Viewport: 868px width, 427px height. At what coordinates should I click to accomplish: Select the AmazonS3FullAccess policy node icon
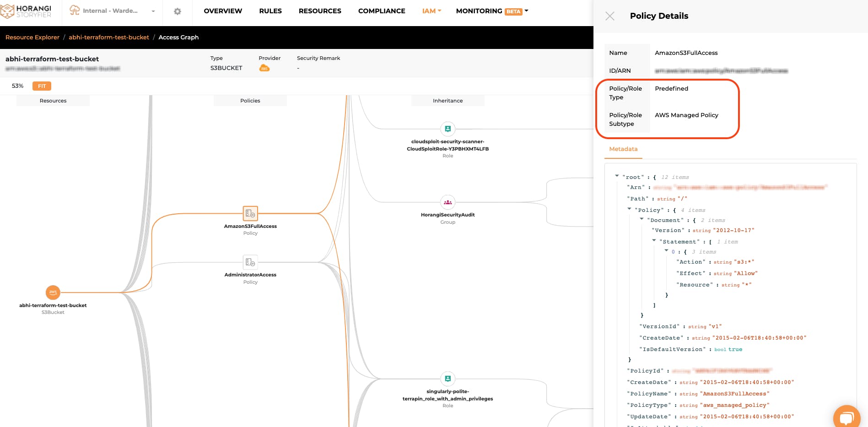pyautogui.click(x=250, y=213)
